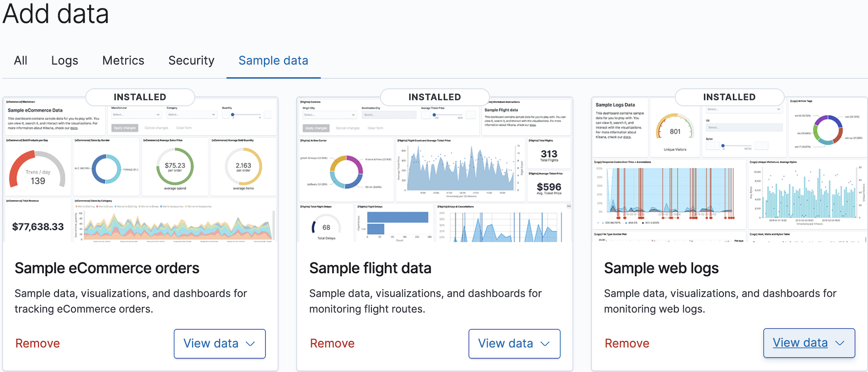Open the Logs tab

click(64, 60)
